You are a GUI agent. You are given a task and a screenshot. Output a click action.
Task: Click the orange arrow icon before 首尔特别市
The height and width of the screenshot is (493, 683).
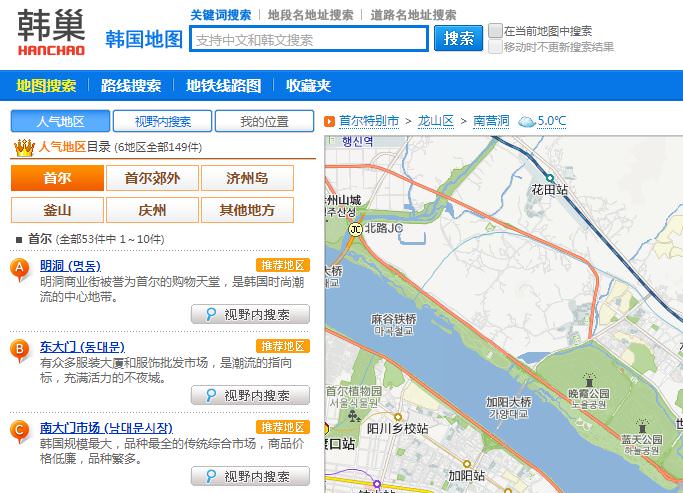pos(329,122)
